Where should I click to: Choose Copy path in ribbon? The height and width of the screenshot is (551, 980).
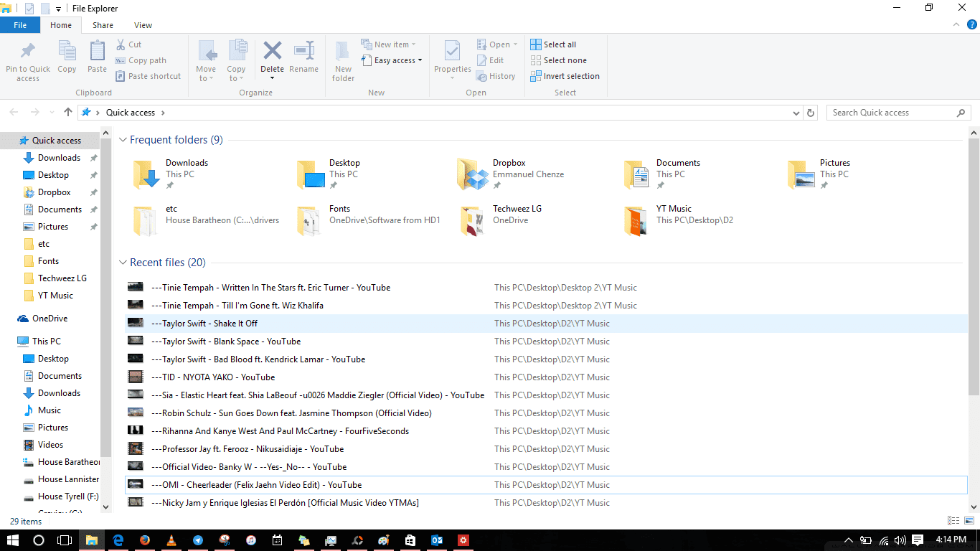141,60
